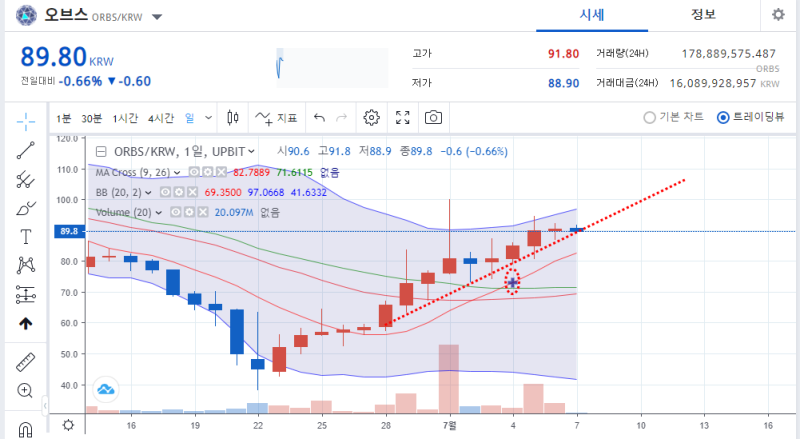Open chart properties gear in toolbar
The width and height of the screenshot is (800, 439).
(371, 118)
